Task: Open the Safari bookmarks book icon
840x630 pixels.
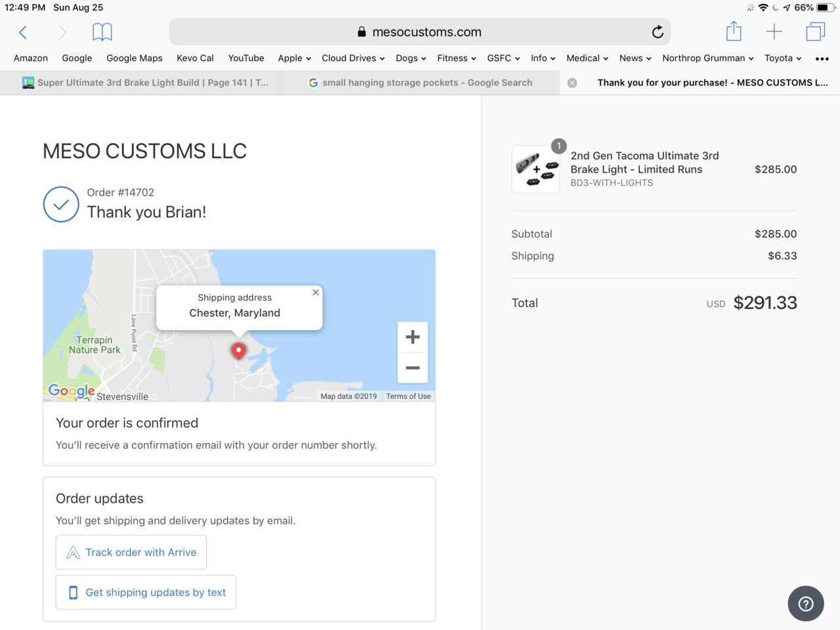Action: click(102, 32)
